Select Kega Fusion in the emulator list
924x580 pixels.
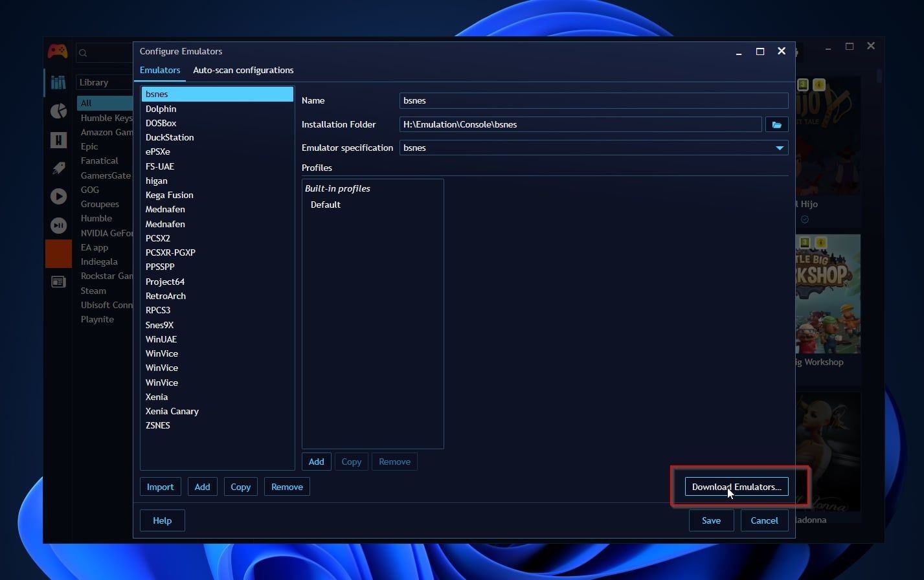click(218, 195)
